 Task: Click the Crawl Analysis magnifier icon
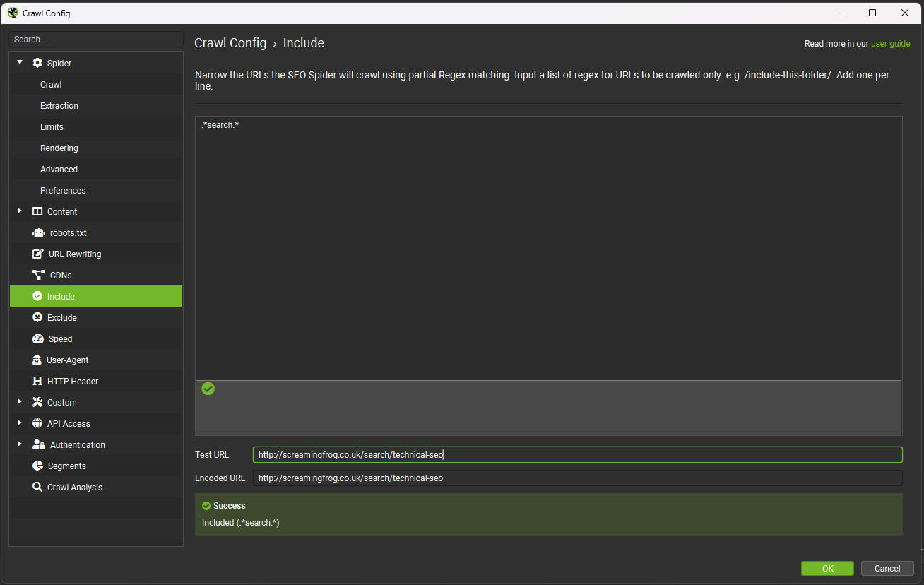pos(38,487)
